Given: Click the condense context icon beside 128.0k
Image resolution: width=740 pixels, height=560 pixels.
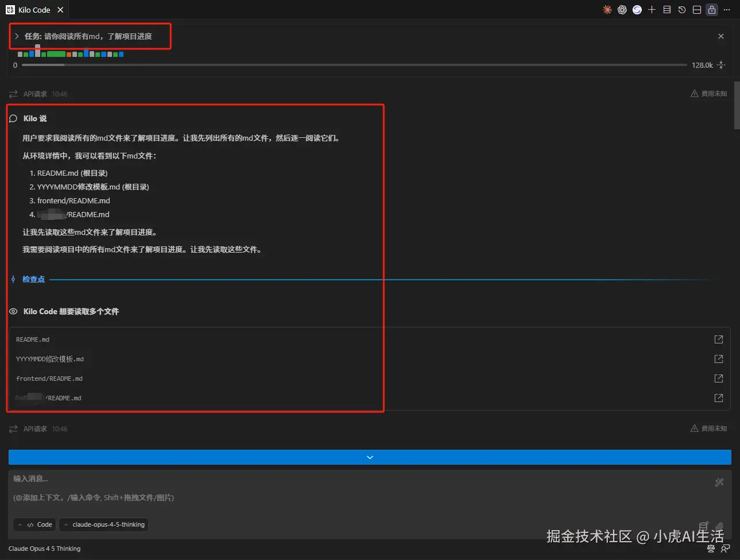Looking at the screenshot, I should pyautogui.click(x=721, y=65).
